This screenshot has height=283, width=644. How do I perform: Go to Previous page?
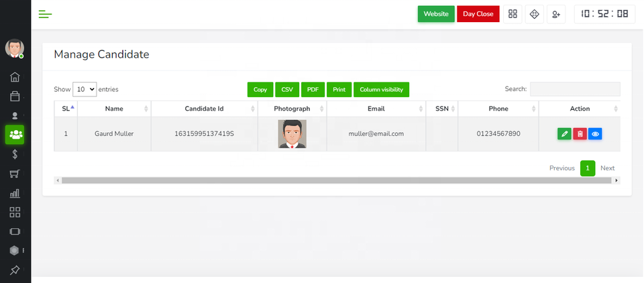[562, 168]
